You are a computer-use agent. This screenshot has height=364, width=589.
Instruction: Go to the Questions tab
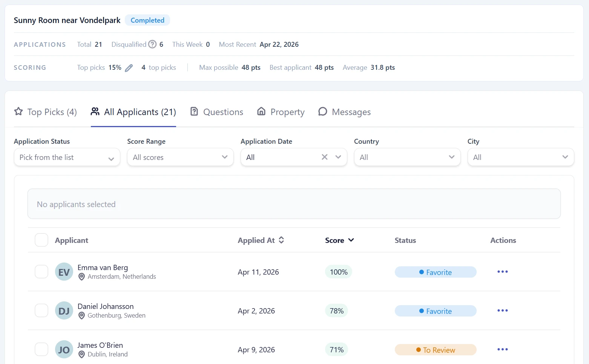pos(217,112)
